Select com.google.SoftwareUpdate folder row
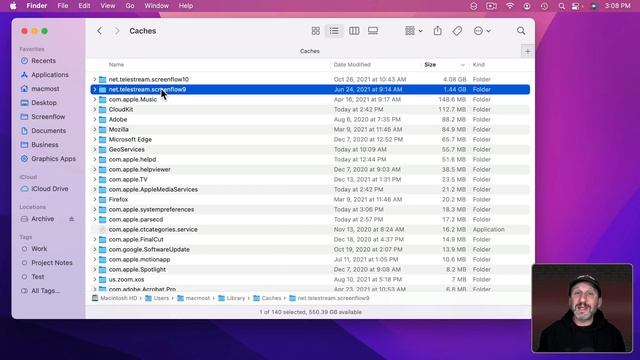Image resolution: width=640 pixels, height=360 pixels. click(x=310, y=249)
